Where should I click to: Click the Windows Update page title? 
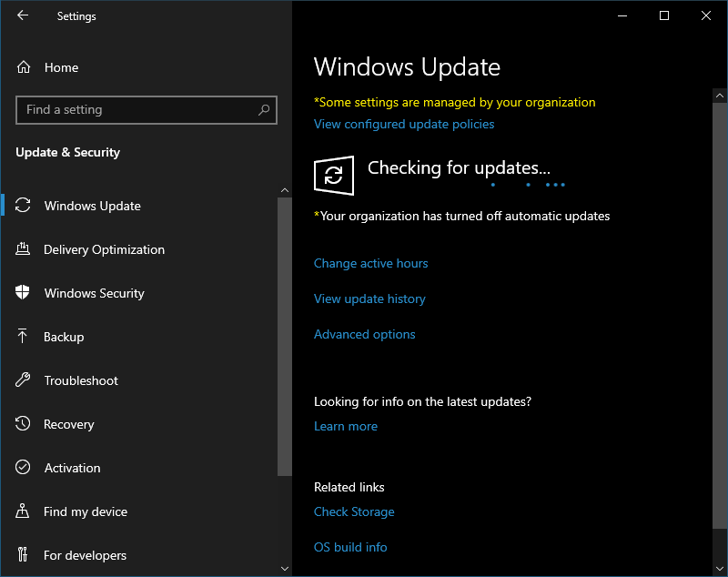point(407,67)
